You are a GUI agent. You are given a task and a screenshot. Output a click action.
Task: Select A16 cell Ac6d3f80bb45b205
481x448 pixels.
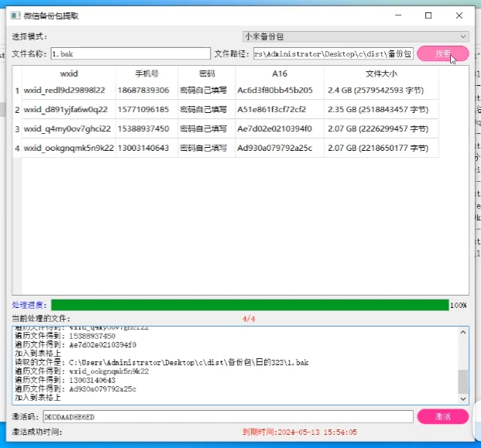280,90
